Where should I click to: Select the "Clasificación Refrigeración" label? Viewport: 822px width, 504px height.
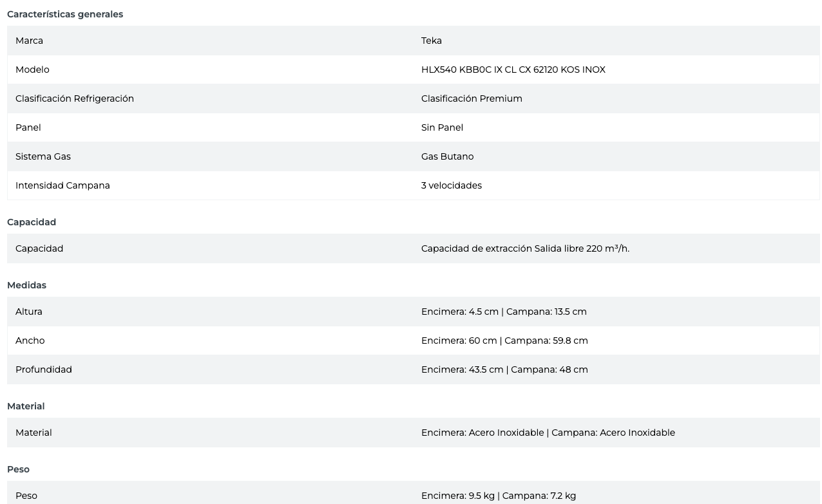(x=75, y=98)
